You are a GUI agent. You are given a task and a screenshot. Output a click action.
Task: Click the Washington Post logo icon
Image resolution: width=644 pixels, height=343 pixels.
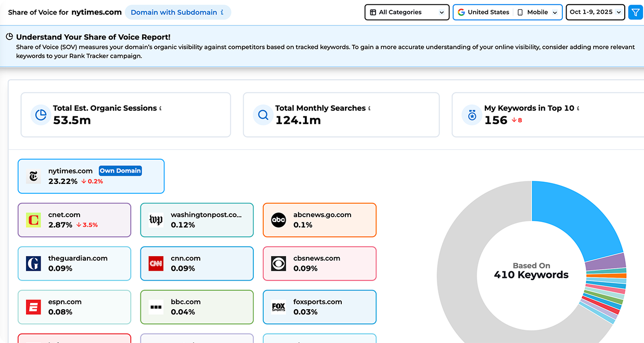pyautogui.click(x=156, y=220)
